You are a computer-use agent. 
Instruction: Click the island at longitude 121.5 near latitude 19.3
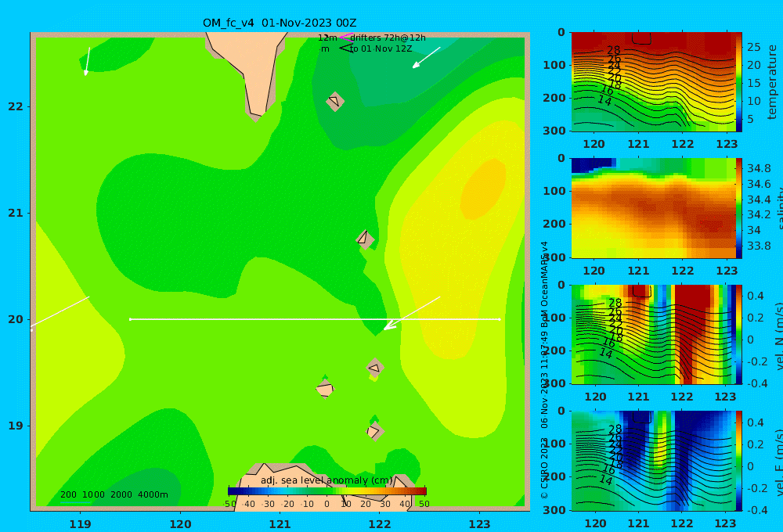tap(325, 389)
